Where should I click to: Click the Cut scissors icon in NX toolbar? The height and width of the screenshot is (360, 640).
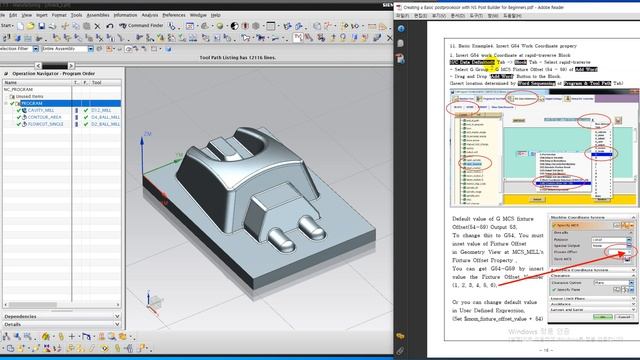65,26
